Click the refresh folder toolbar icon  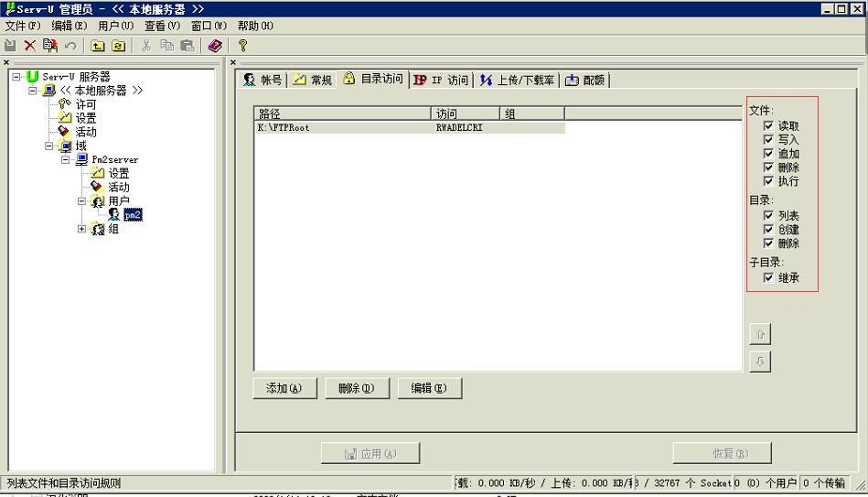point(118,45)
